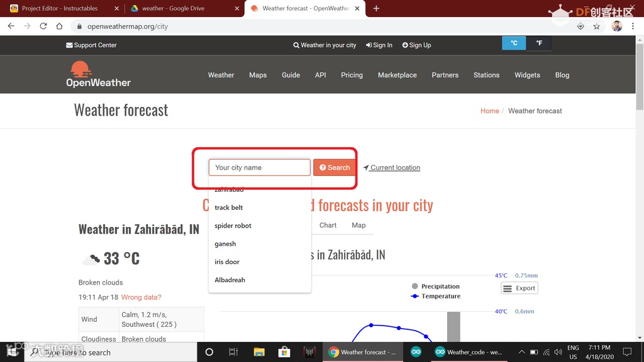
Task: Click the browser forward arrow
Action: click(27, 26)
